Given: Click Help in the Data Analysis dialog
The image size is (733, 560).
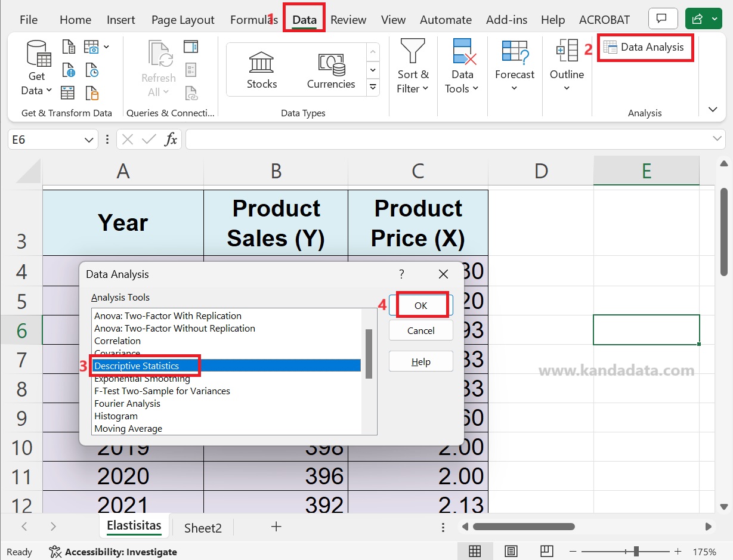Looking at the screenshot, I should 420,361.
